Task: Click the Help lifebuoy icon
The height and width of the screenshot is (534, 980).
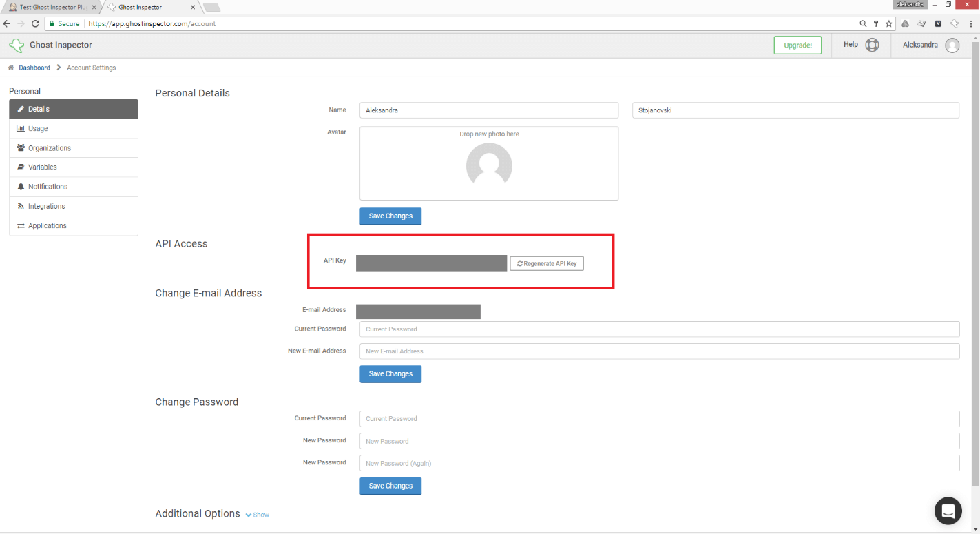Action: pos(872,45)
